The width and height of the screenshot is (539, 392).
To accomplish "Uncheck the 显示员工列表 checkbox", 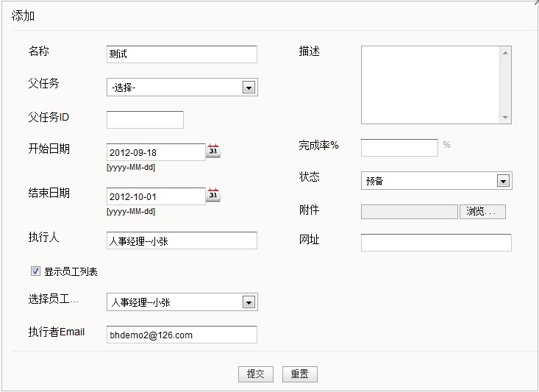I will click(x=35, y=271).
